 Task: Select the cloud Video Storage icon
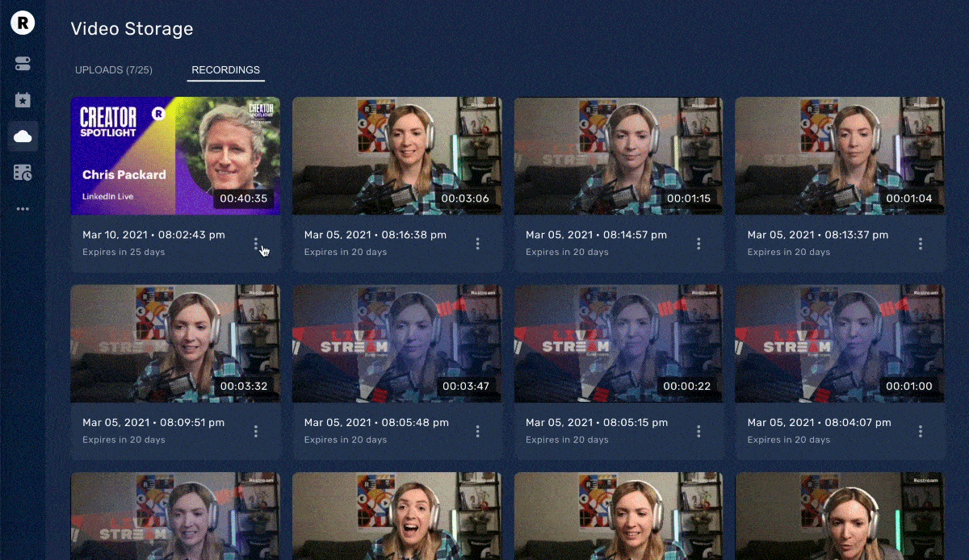22,136
